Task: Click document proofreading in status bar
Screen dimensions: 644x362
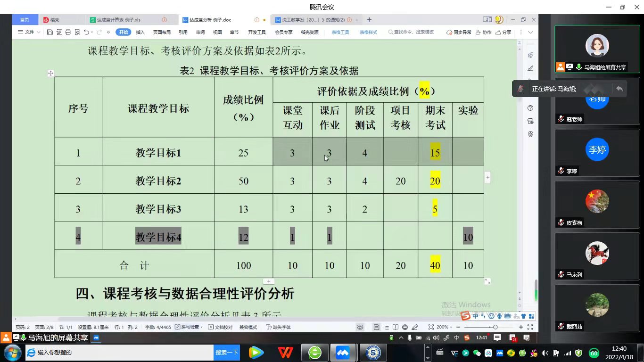Action: click(x=220, y=327)
